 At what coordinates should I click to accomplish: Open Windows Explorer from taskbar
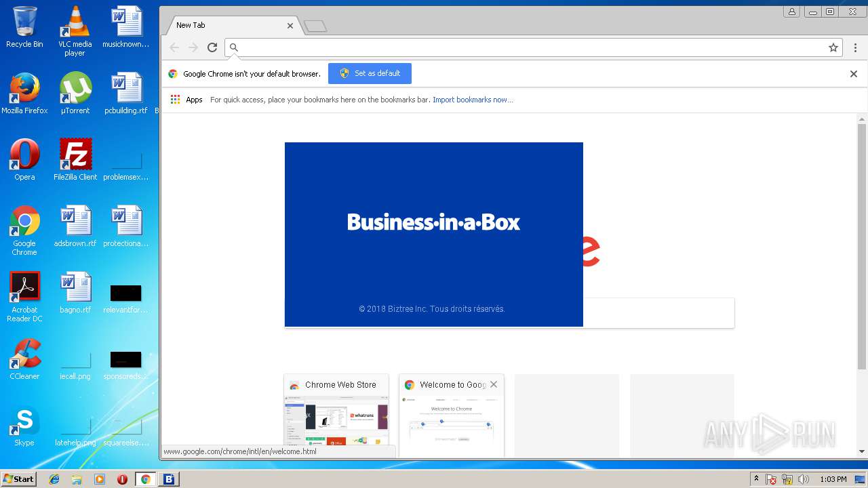(77, 479)
